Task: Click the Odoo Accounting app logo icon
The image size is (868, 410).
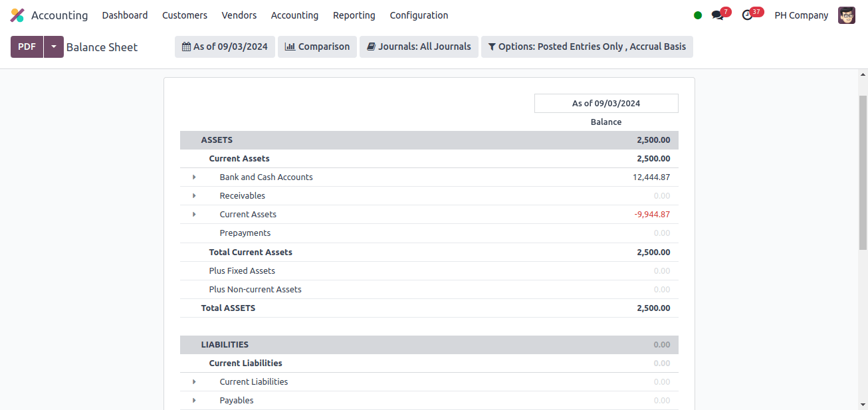Action: (x=17, y=15)
